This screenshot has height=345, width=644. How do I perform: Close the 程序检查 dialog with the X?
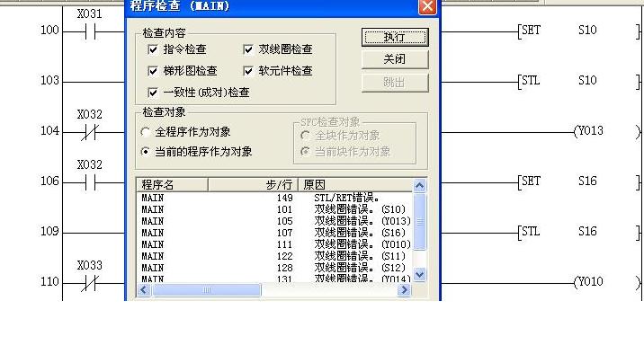[x=427, y=6]
